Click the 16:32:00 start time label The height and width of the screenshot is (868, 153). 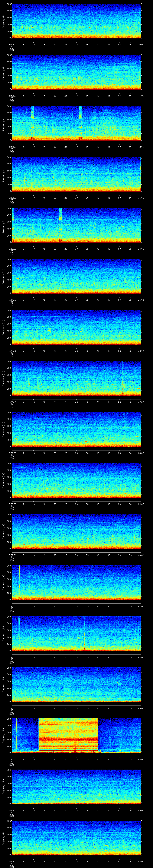pyautogui.click(x=12, y=197)
